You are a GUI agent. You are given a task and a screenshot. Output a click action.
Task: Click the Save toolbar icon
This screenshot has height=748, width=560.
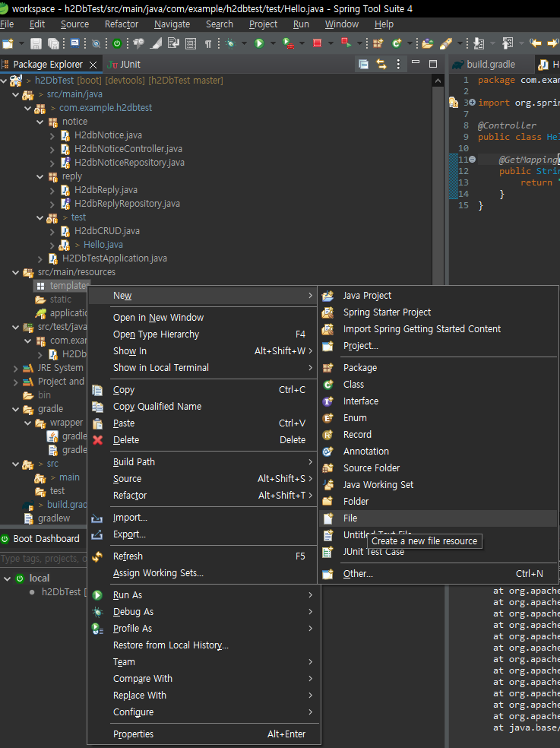(x=36, y=44)
